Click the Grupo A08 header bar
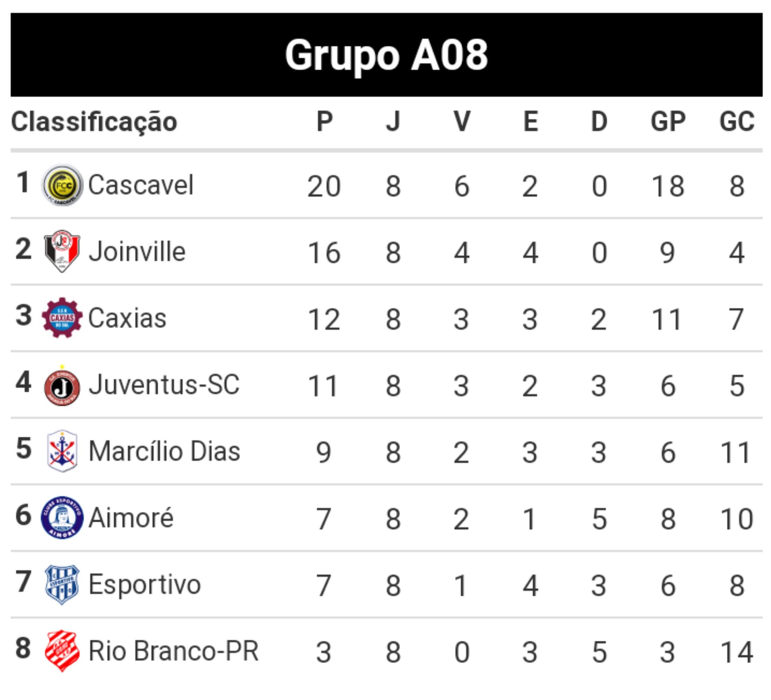The image size is (771, 700). [386, 55]
